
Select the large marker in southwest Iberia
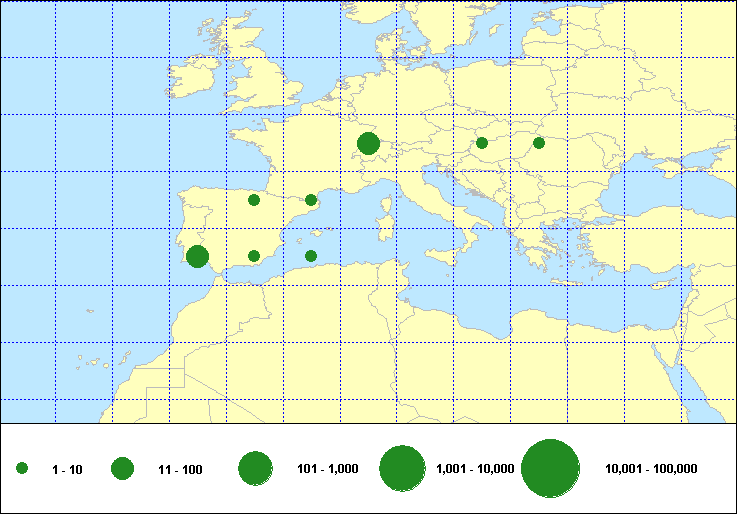[x=197, y=257]
